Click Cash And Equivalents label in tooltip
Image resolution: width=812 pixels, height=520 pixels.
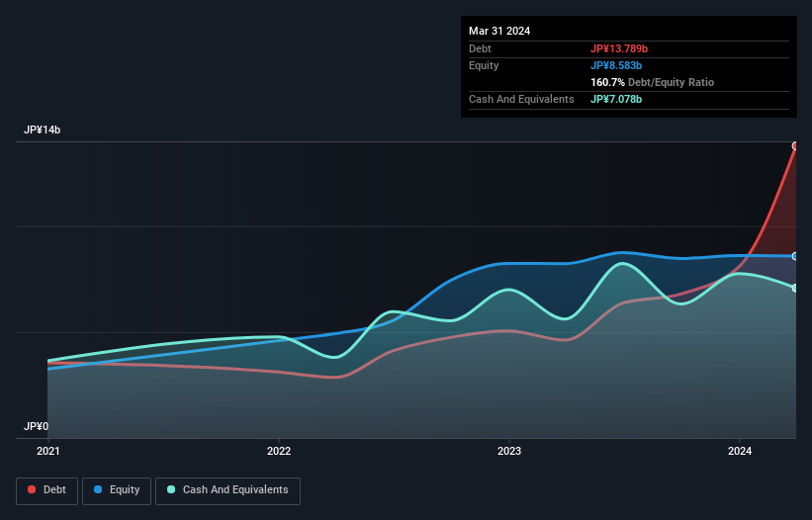521,99
